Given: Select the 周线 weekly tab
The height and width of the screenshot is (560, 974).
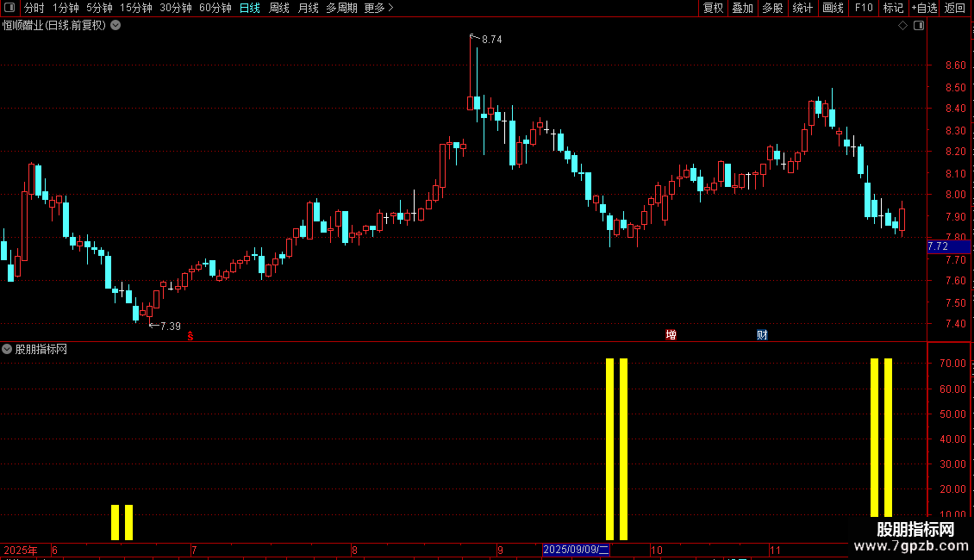Looking at the screenshot, I should (x=279, y=8).
